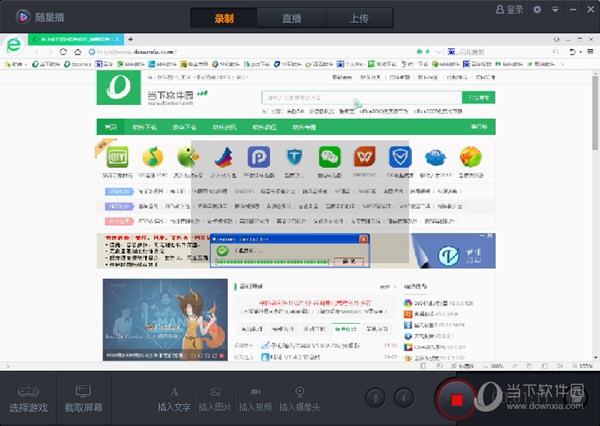Open 软件下载 in green nav bar
The height and width of the screenshot is (426, 600).
145,127
